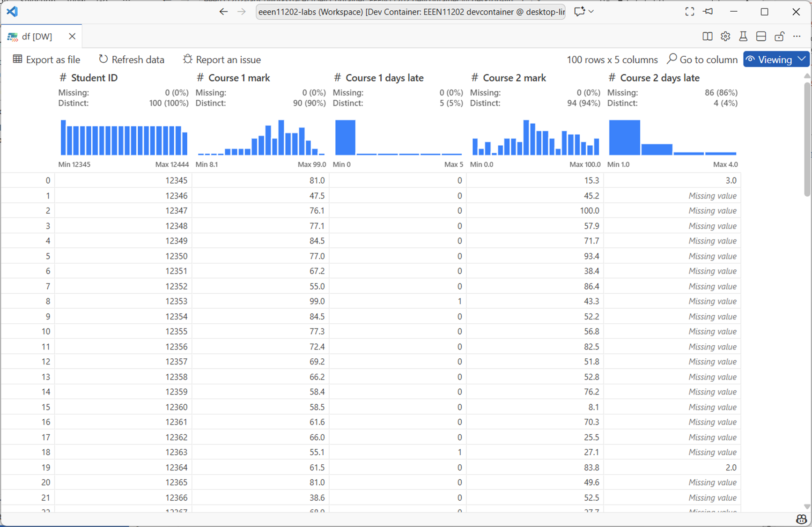Toggle the editor lock padlock icon
Image resolution: width=812 pixels, height=527 pixels.
pyautogui.click(x=779, y=37)
